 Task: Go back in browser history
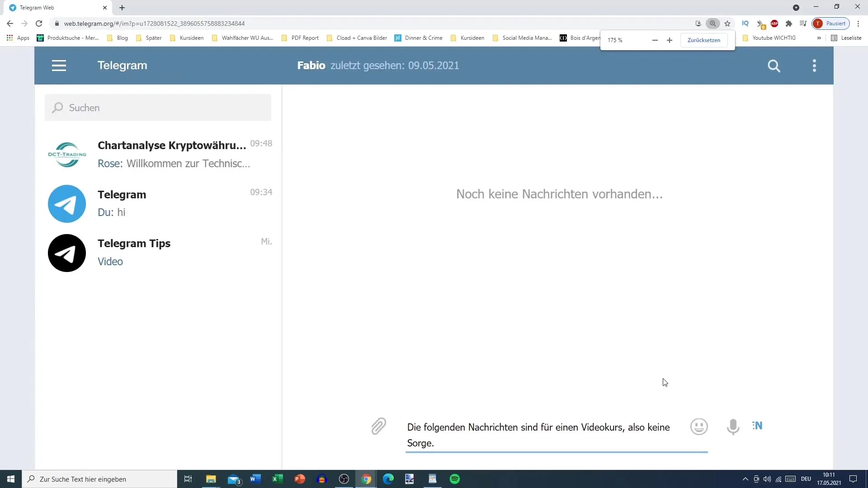(10, 23)
